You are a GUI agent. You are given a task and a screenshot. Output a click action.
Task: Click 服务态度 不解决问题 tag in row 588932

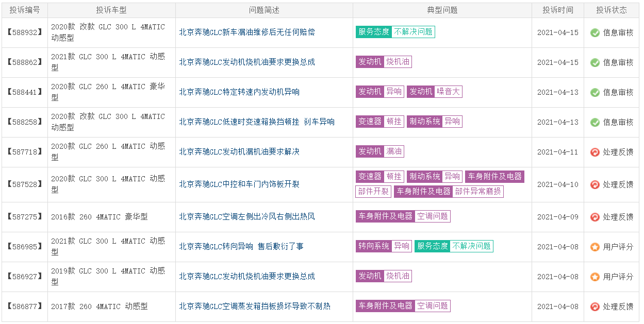point(395,32)
